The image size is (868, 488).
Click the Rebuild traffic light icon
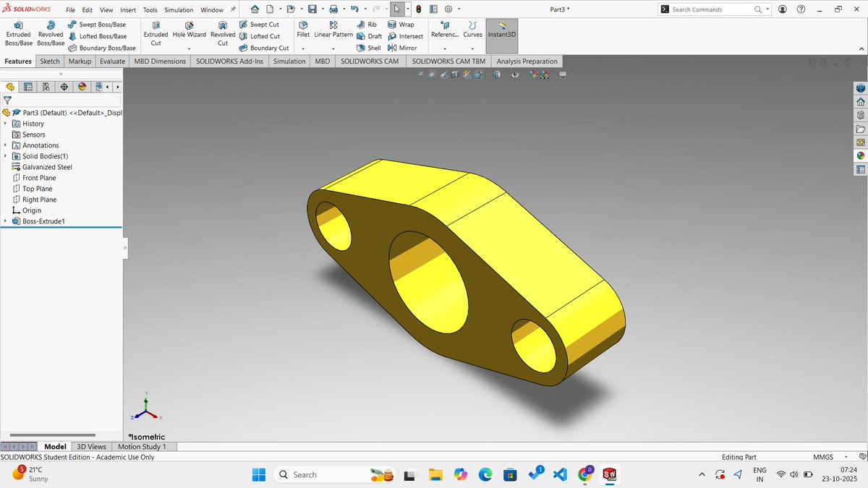click(419, 9)
